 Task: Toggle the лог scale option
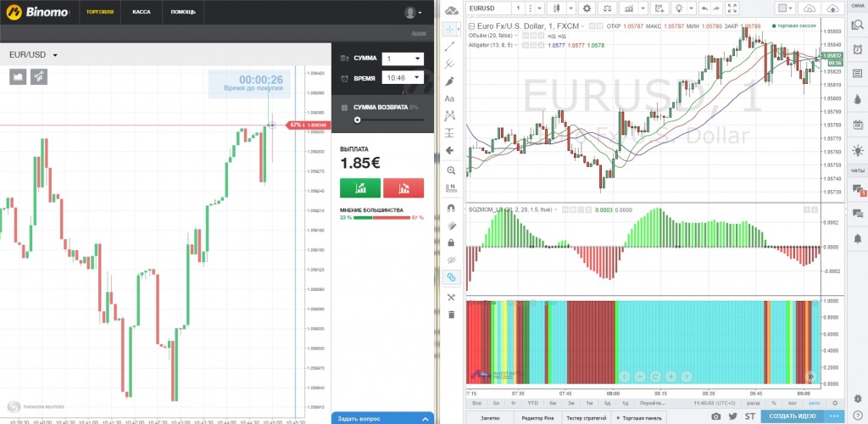tap(793, 403)
